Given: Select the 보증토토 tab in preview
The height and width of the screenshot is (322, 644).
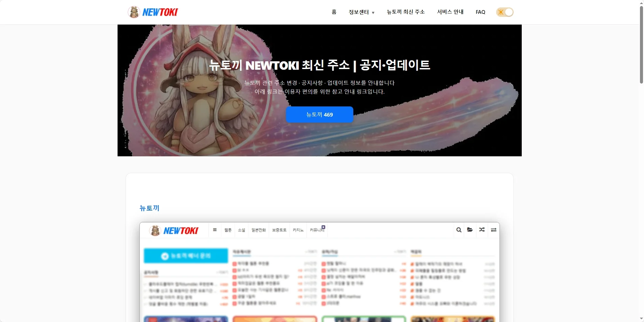Looking at the screenshot, I should click(x=279, y=230).
